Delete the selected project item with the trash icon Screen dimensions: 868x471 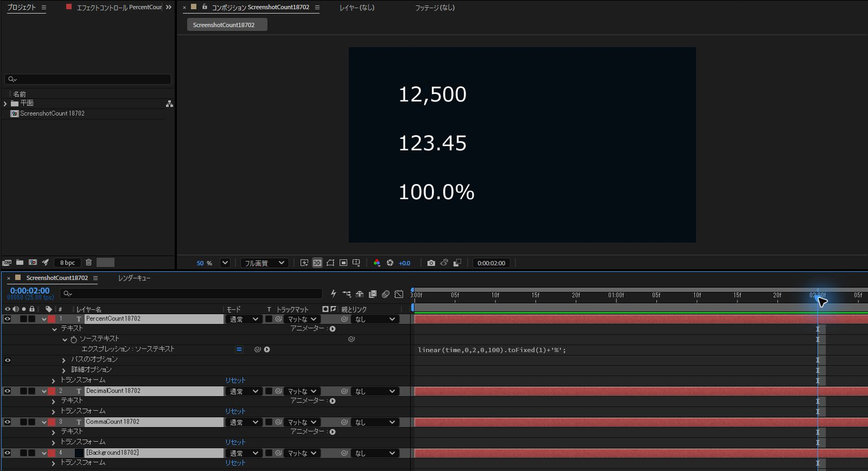[88, 263]
